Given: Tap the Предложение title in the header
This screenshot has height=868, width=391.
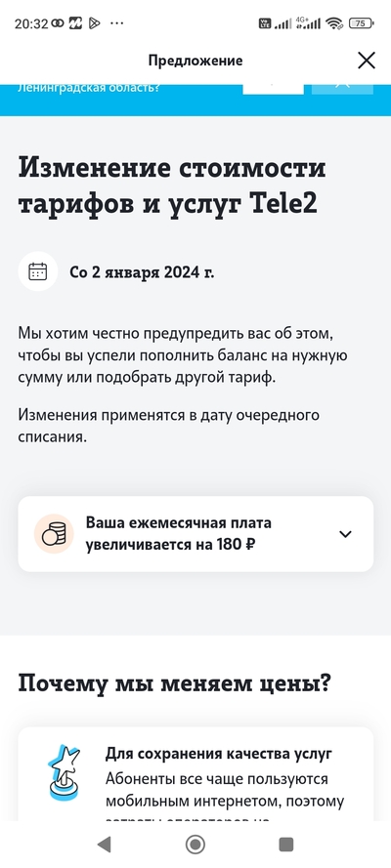Looking at the screenshot, I should click(195, 61).
